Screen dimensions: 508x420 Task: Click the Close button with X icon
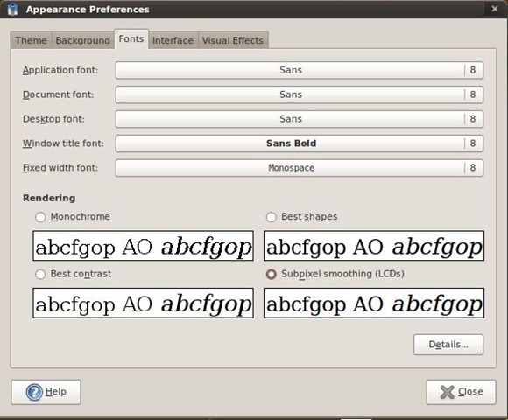[461, 392]
